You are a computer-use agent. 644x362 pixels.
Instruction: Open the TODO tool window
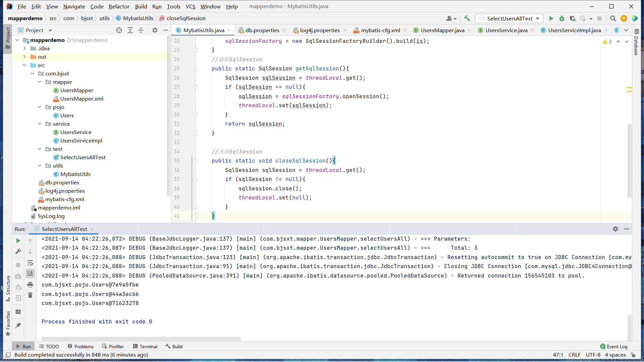[x=49, y=347]
